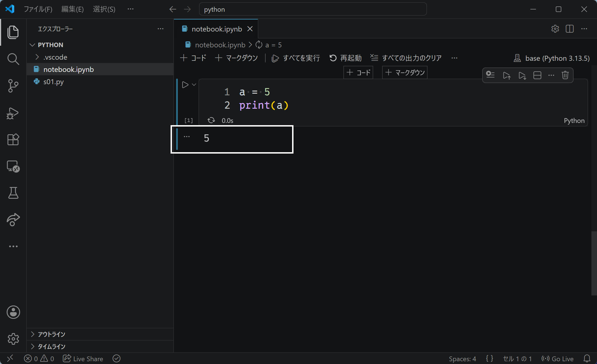
Task: Click Go Live in status bar
Action: pyautogui.click(x=557, y=359)
